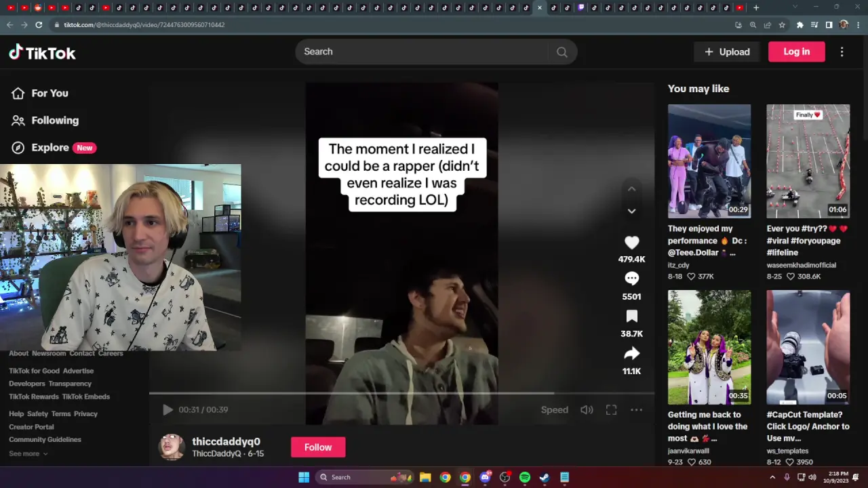
Task: Open the Speed playback options
Action: [554, 409]
